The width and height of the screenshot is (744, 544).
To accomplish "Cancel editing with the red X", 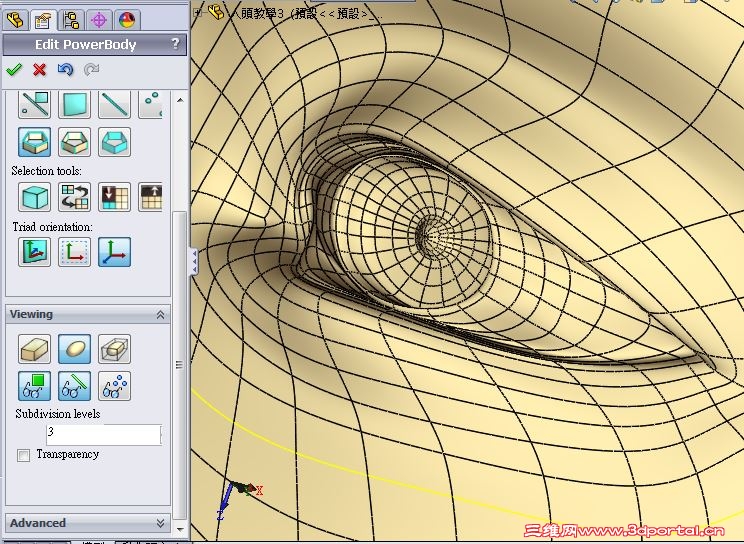I will 39,70.
